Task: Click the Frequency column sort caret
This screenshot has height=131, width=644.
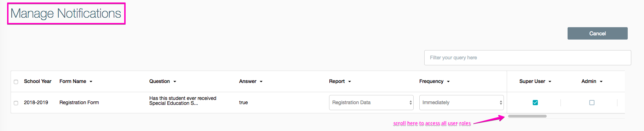Action: click(x=448, y=82)
